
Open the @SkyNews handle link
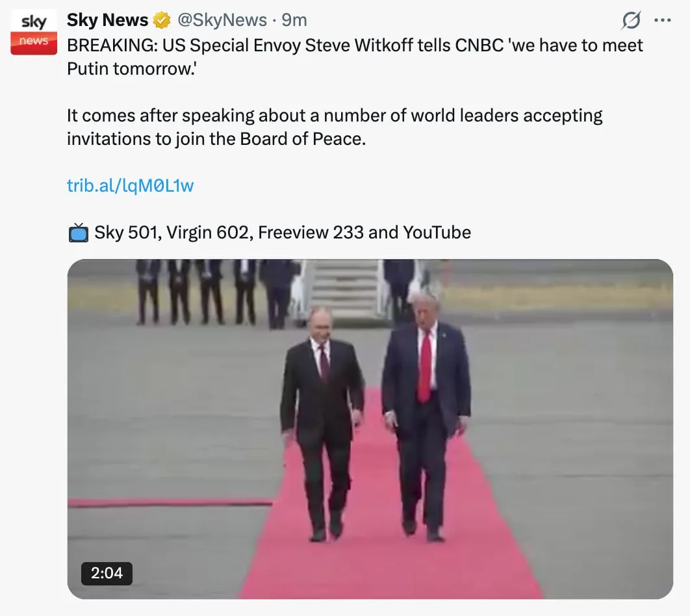click(222, 20)
